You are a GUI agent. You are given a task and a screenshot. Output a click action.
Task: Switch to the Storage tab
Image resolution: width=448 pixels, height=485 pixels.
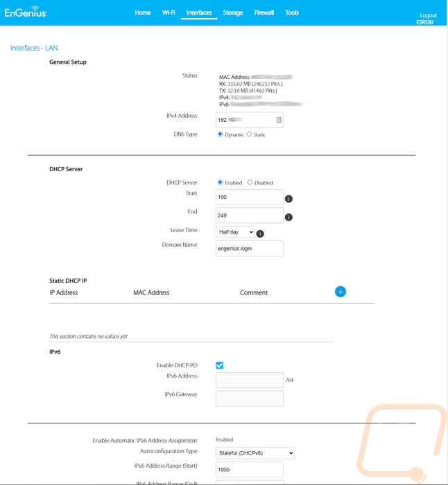pyautogui.click(x=233, y=12)
